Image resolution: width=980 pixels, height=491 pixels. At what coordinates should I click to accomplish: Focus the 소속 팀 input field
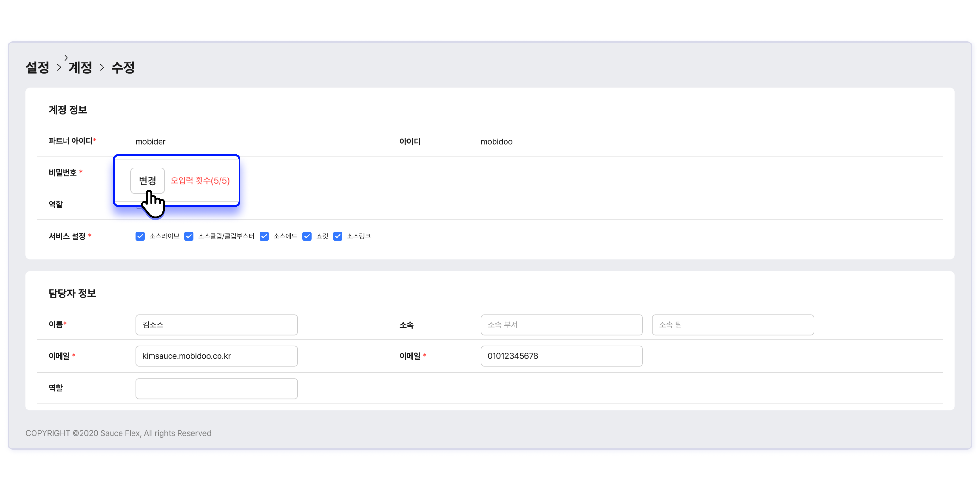[x=732, y=324]
